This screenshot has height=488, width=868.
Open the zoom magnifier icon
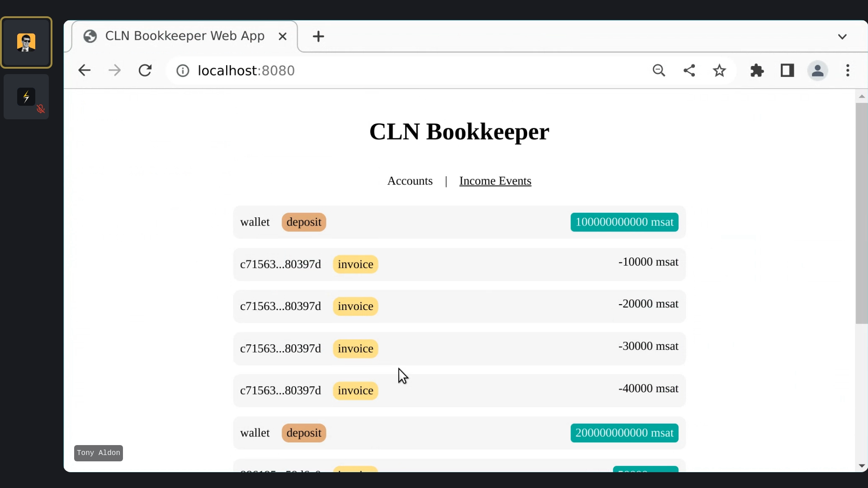click(x=659, y=70)
